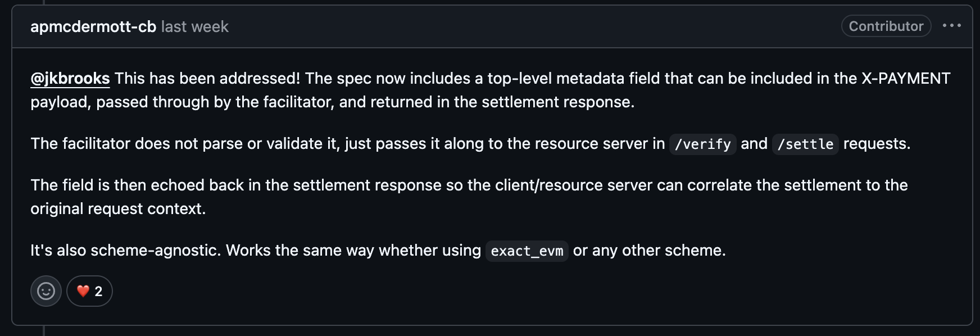
Task: Click the /verify inline code snippet
Action: [702, 144]
